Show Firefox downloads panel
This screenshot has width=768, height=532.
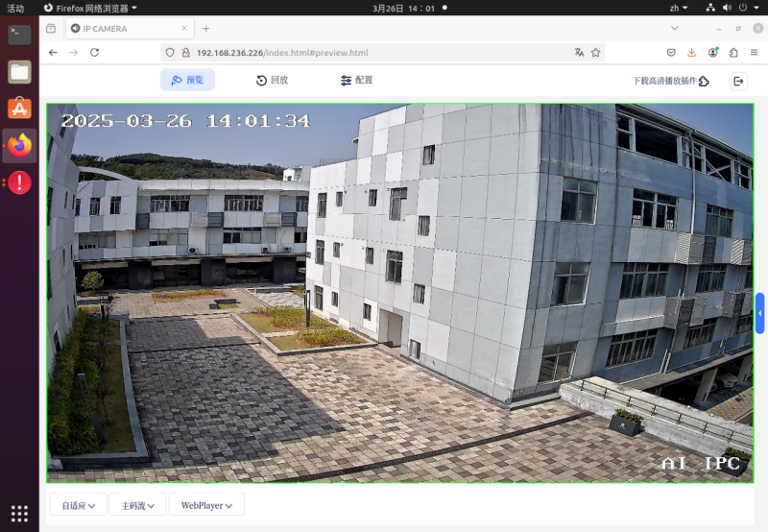click(x=691, y=53)
